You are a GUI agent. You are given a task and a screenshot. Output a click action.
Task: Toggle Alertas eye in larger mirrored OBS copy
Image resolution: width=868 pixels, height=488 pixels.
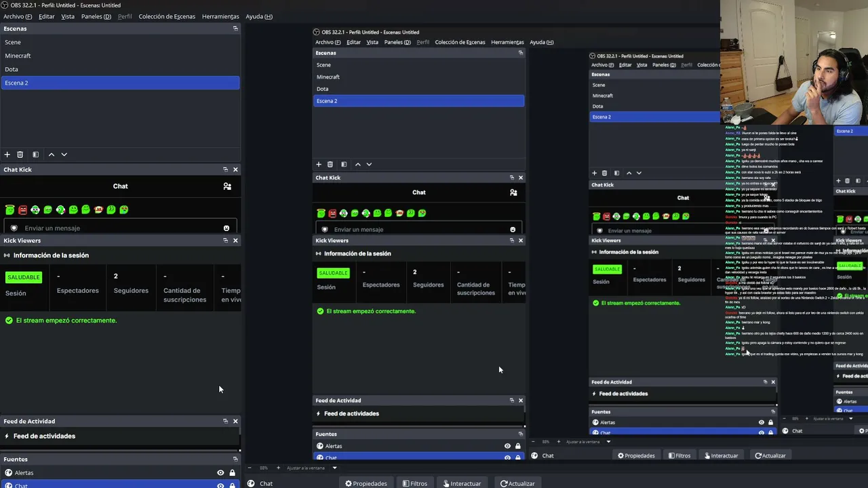click(x=507, y=446)
